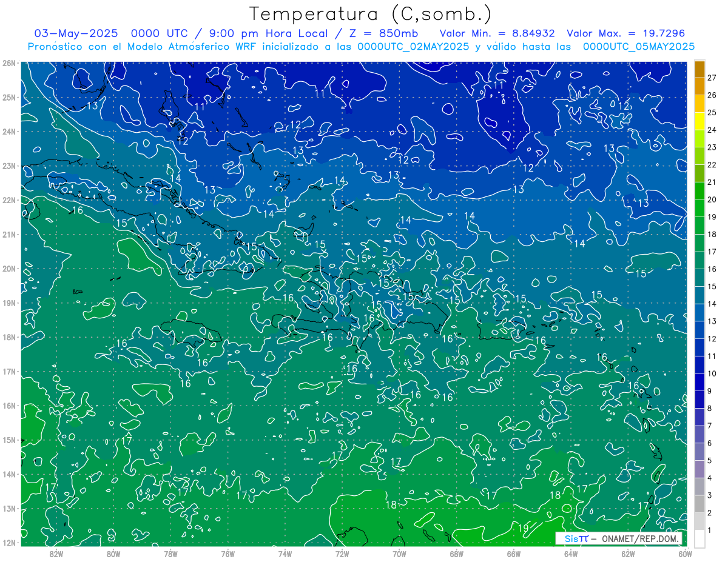The width and height of the screenshot is (728, 562).
Task: Click the title Temperatura (C,somb.)
Action: pos(371,14)
